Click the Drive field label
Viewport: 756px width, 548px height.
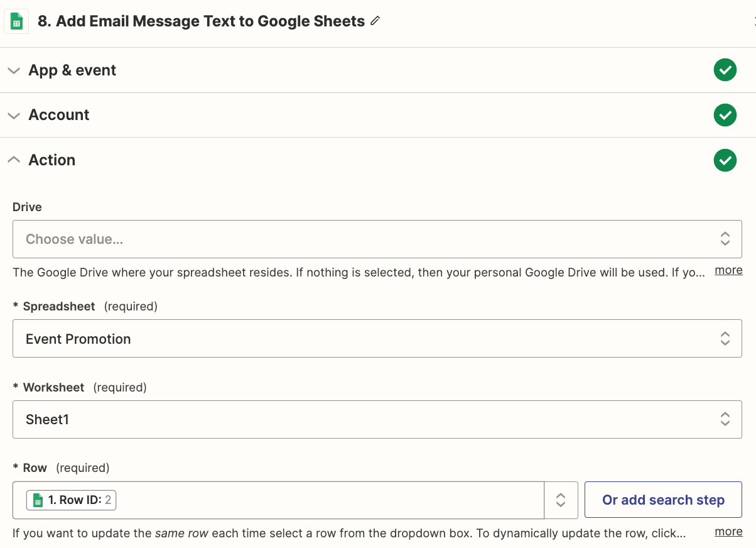27,207
